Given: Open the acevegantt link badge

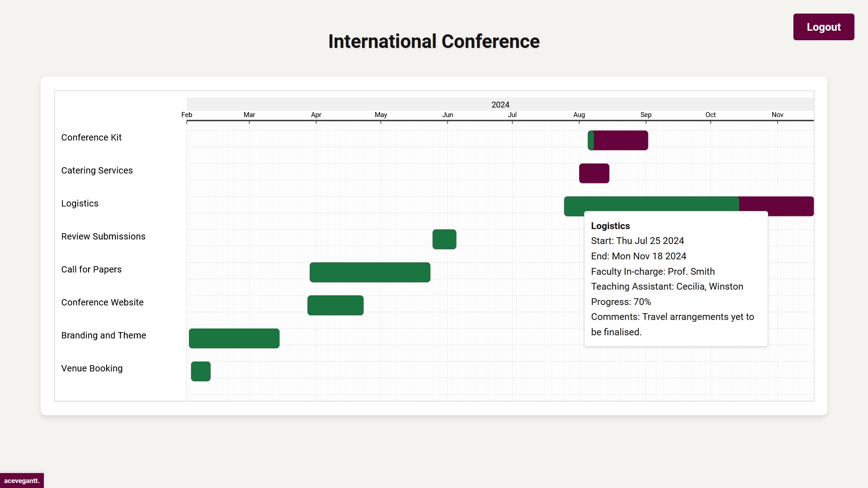Looking at the screenshot, I should [x=22, y=480].
